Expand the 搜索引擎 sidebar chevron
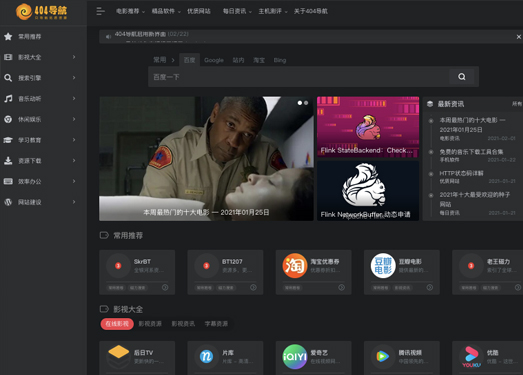This screenshot has width=523, height=375. point(74,78)
